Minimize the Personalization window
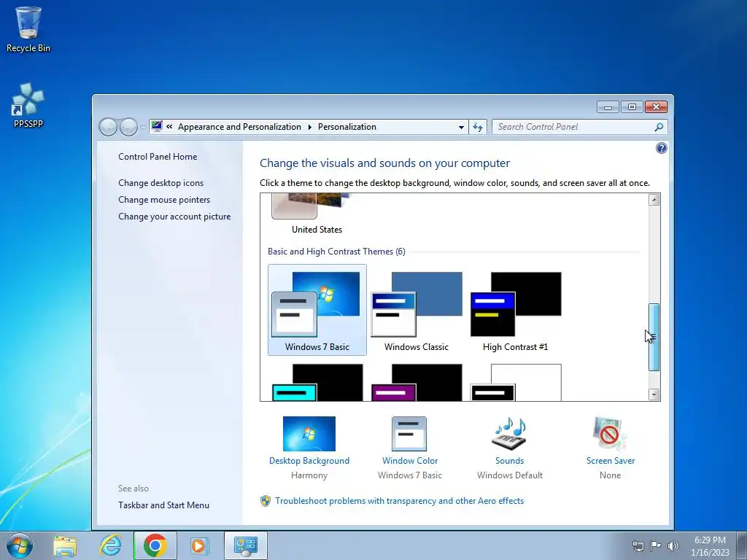747x560 pixels. click(x=608, y=107)
